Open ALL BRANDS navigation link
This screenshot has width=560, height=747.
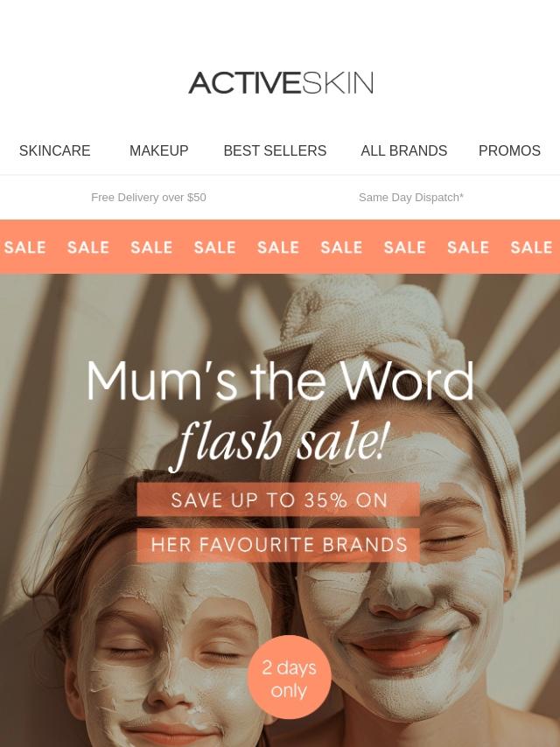click(x=403, y=150)
